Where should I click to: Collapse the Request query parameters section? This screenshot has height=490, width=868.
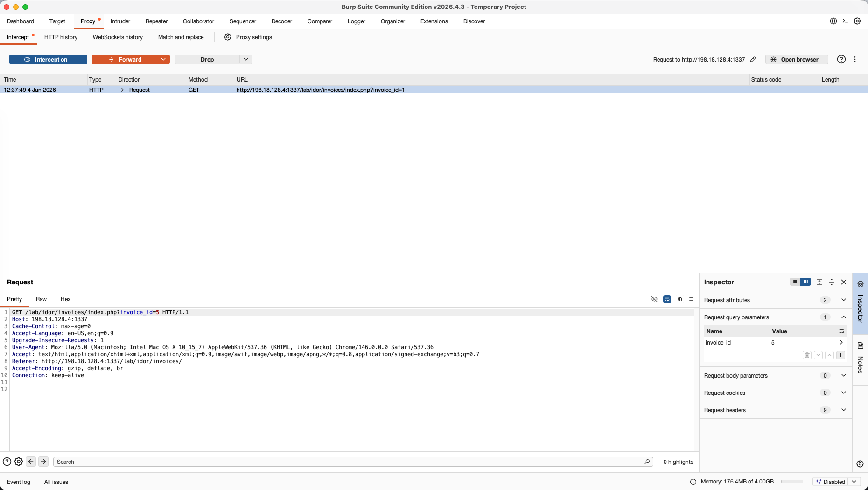(844, 317)
